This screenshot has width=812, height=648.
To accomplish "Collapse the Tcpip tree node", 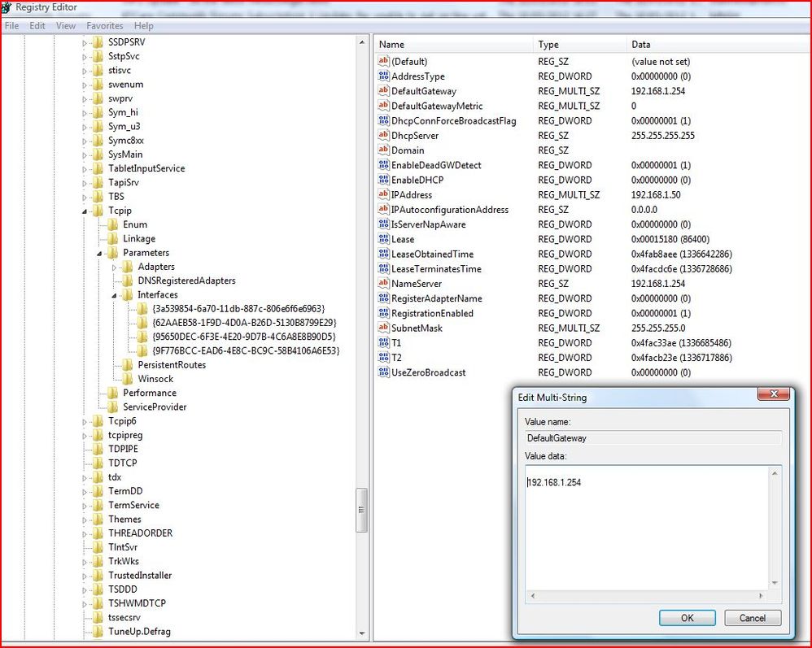I will coord(85,211).
